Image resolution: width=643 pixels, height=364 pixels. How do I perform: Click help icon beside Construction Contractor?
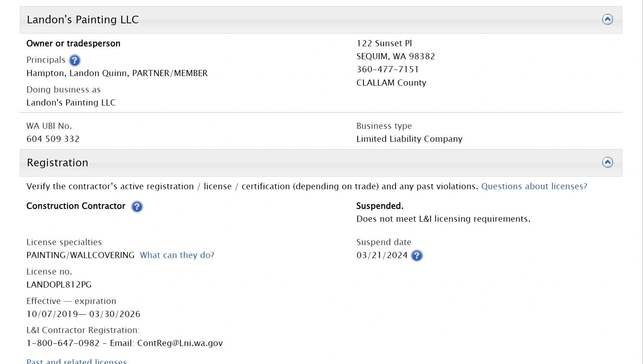coord(137,206)
